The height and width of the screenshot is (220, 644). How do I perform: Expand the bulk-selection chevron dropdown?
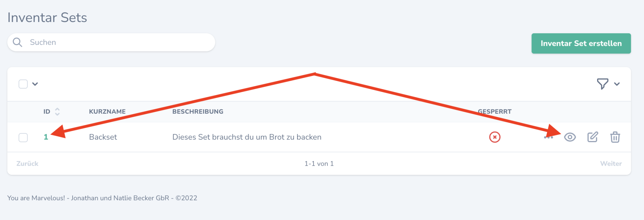36,84
